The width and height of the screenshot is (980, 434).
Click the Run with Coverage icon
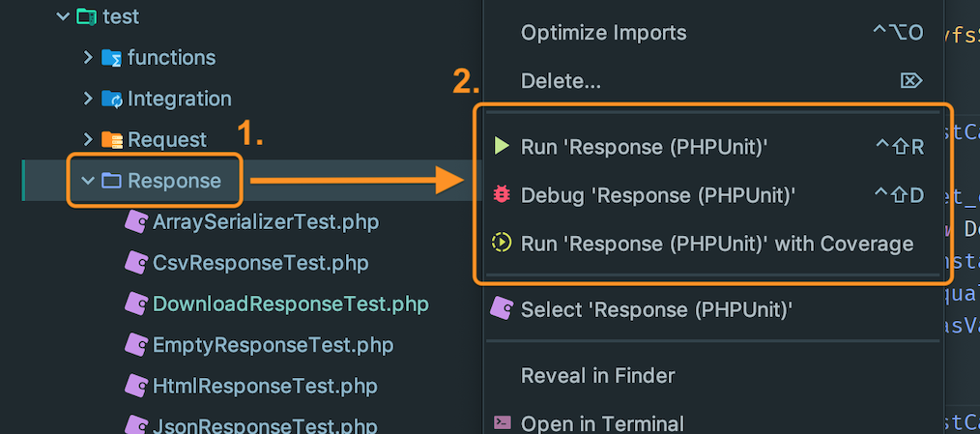[x=502, y=243]
